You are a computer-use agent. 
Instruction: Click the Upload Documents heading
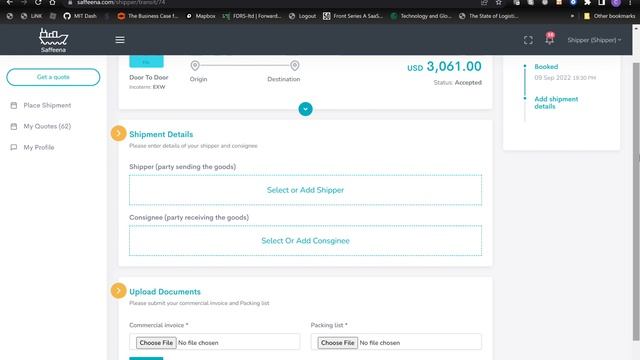(165, 292)
